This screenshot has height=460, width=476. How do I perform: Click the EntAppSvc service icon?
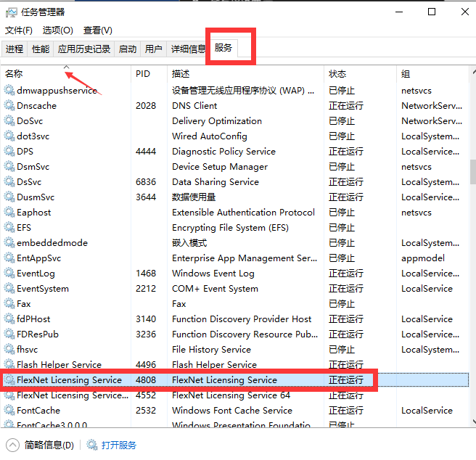pyautogui.click(x=9, y=258)
